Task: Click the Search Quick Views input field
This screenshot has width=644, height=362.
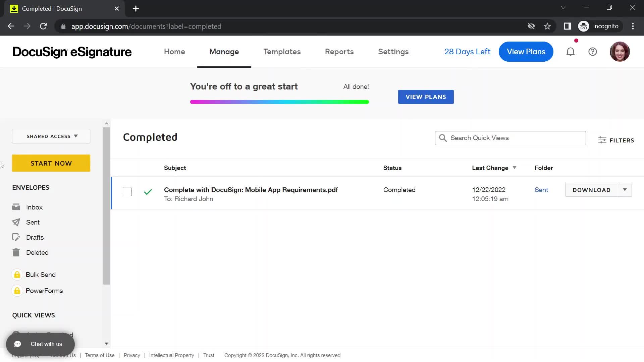Action: click(x=511, y=137)
